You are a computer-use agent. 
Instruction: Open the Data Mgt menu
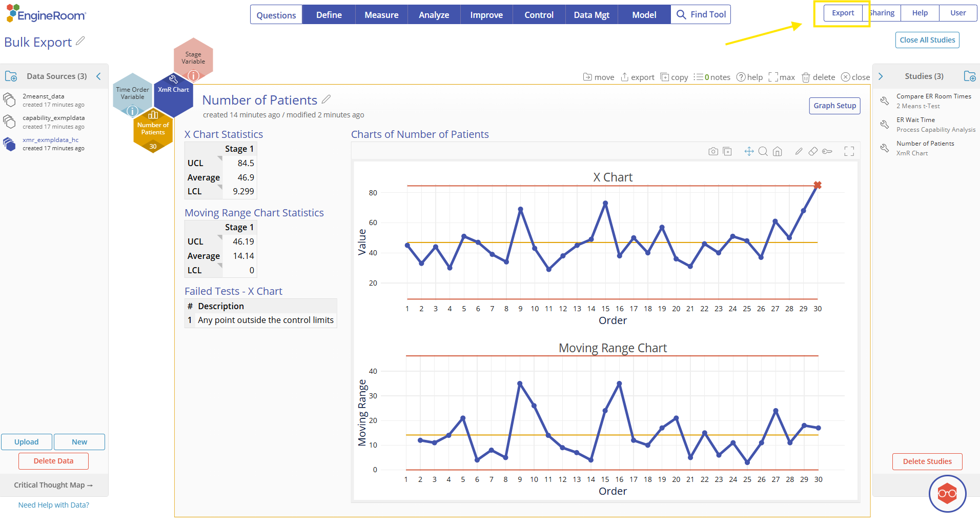[x=591, y=15]
